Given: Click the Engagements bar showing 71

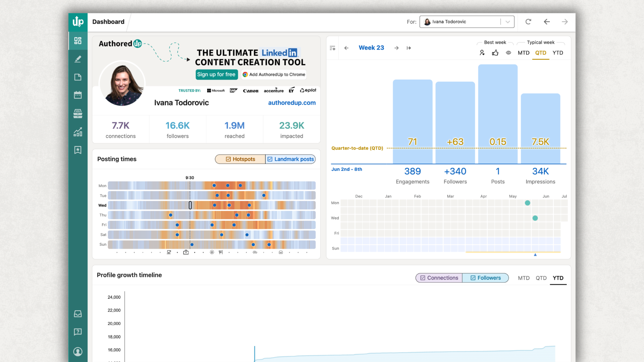Looking at the screenshot, I should [x=413, y=122].
